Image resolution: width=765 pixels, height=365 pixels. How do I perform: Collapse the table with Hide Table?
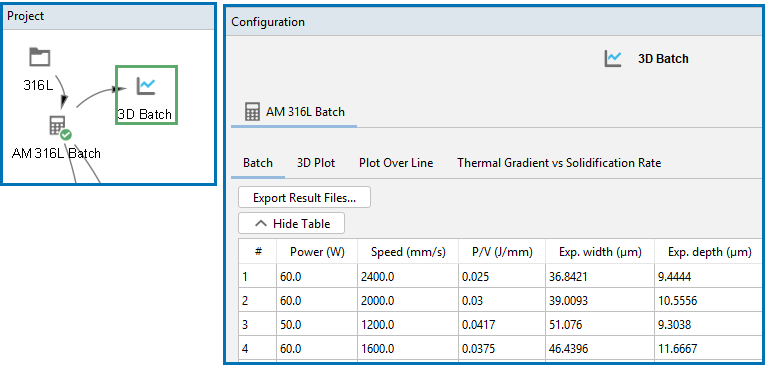[x=291, y=223]
